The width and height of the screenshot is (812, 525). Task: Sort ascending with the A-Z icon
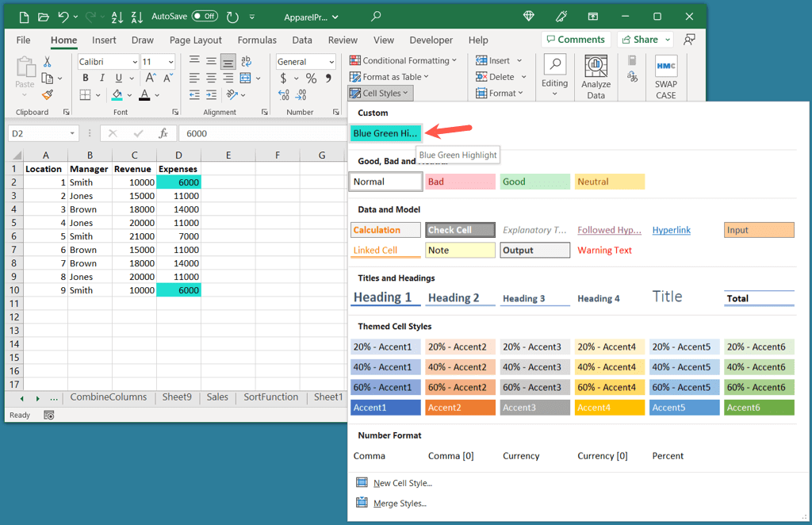[116, 17]
